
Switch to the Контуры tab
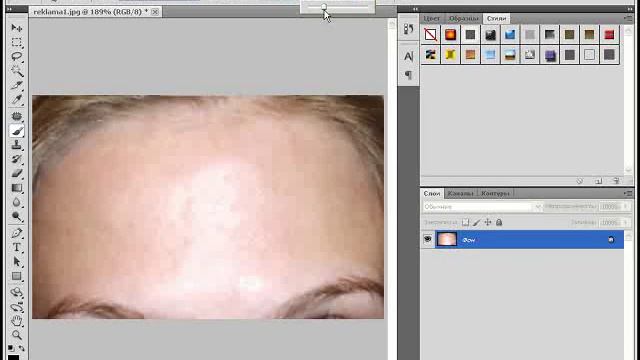[495, 193]
